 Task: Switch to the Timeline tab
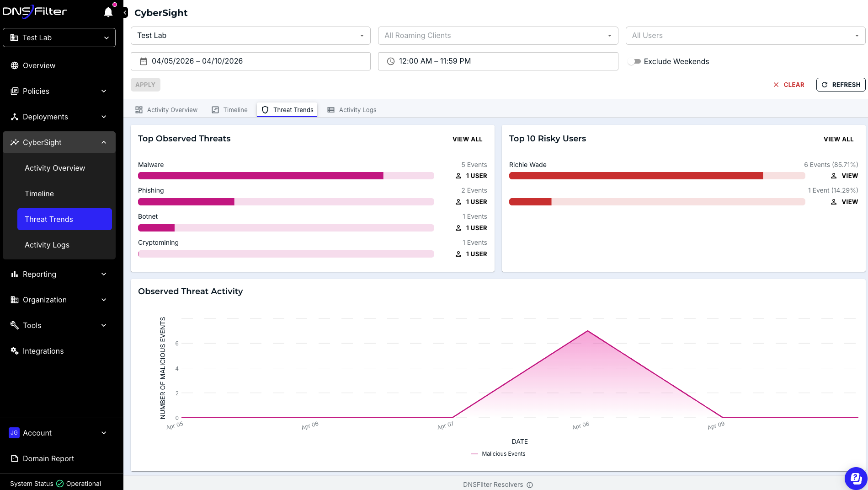(x=229, y=110)
